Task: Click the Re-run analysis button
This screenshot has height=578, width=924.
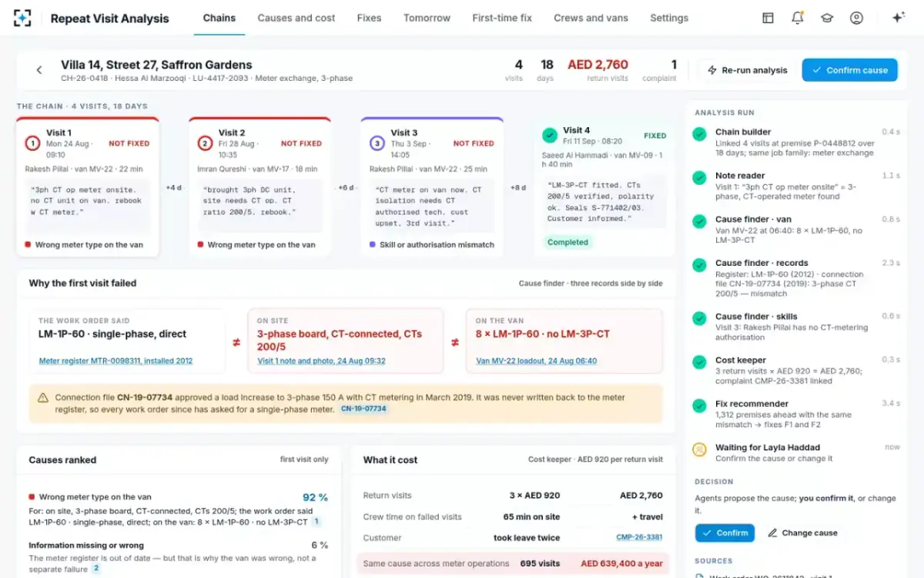Action: point(747,70)
